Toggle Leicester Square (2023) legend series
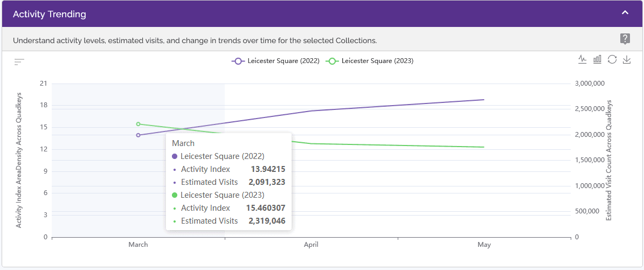Screen dimensions: 644x270 click(370, 61)
